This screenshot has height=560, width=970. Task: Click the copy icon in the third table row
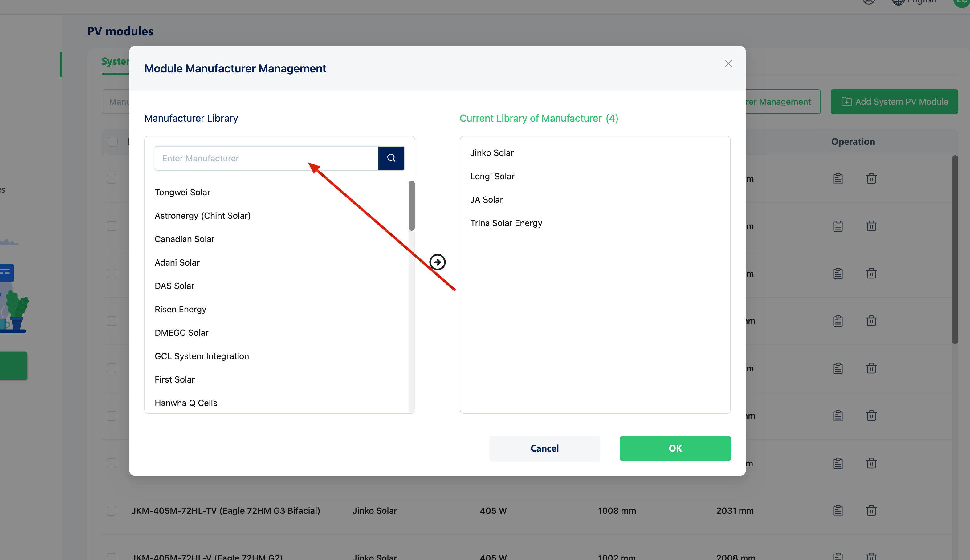point(838,274)
